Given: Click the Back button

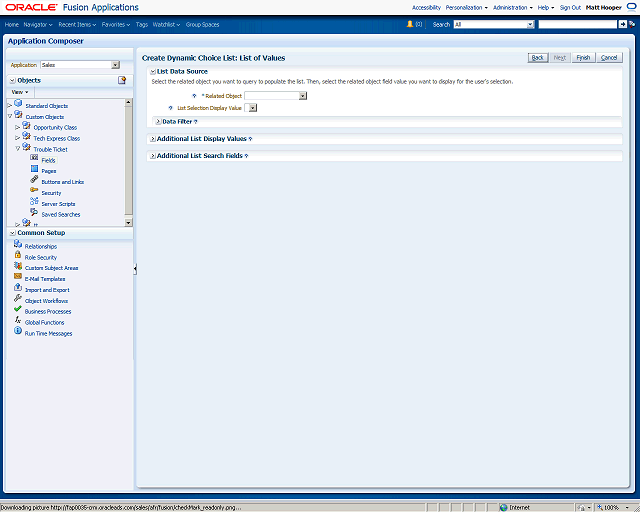Looking at the screenshot, I should tap(538, 58).
